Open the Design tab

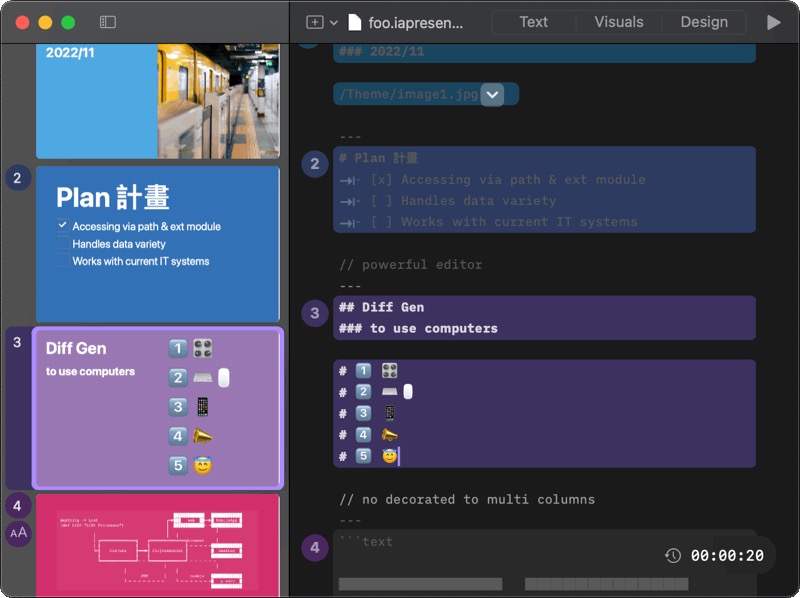[705, 21]
